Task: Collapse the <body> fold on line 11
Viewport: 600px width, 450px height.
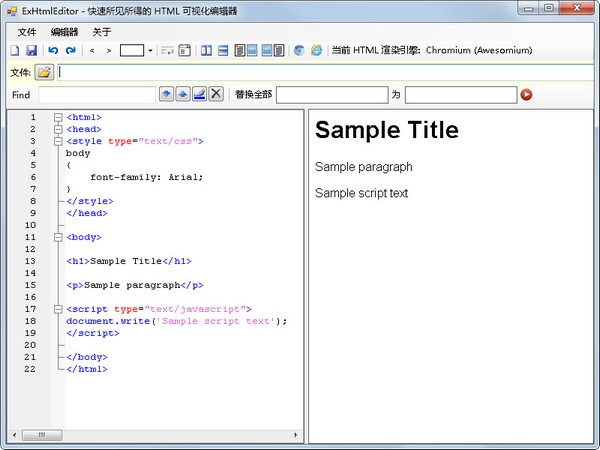Action: tap(58, 237)
